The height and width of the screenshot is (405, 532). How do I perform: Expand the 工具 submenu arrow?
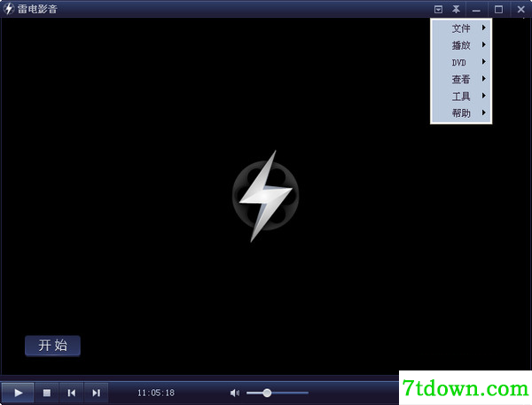pos(484,96)
